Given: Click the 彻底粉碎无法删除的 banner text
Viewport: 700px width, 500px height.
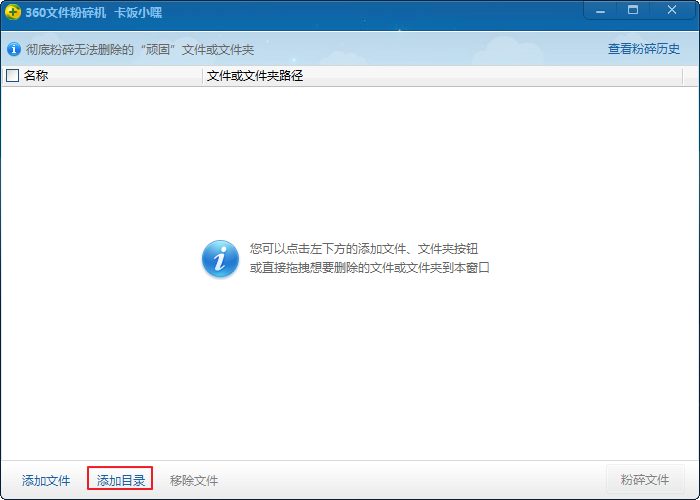Looking at the screenshot, I should click(140, 49).
